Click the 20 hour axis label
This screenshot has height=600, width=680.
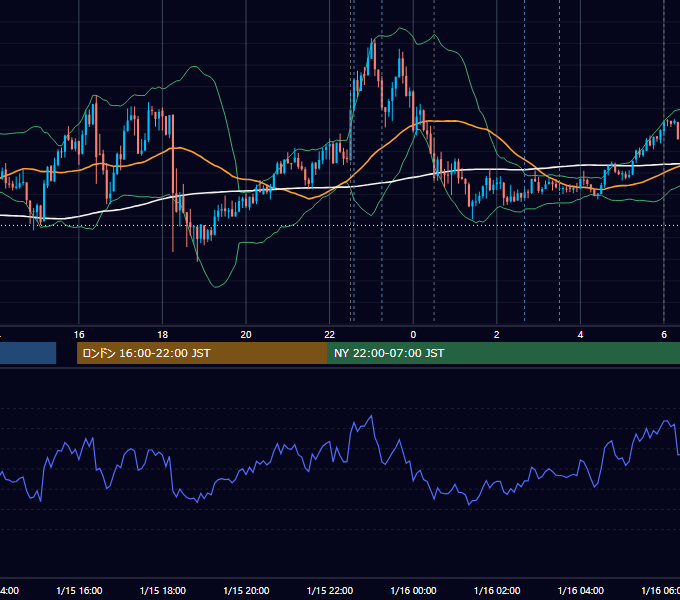(x=246, y=335)
